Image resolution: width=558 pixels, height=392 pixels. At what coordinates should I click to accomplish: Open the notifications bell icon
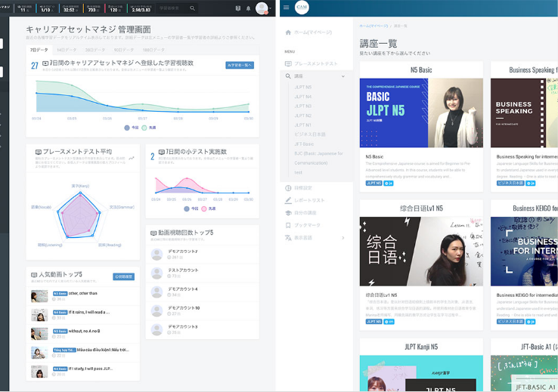pos(248,8)
